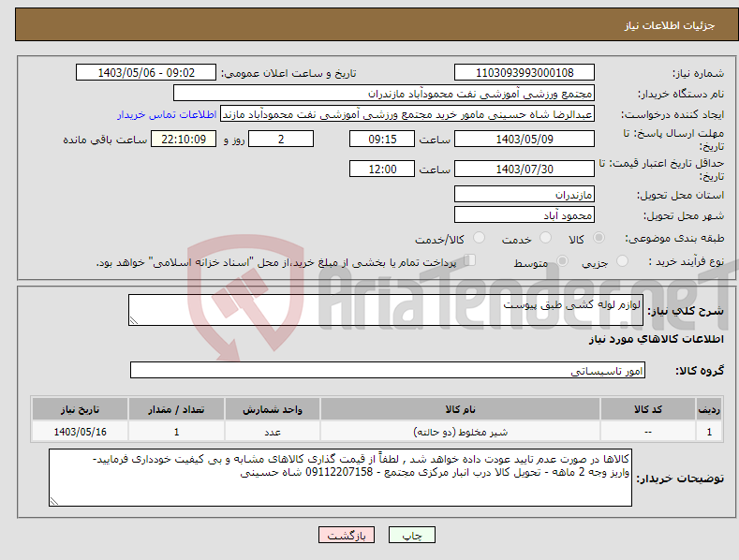
Task: Click the کد کالا column header
Action: [x=648, y=409]
